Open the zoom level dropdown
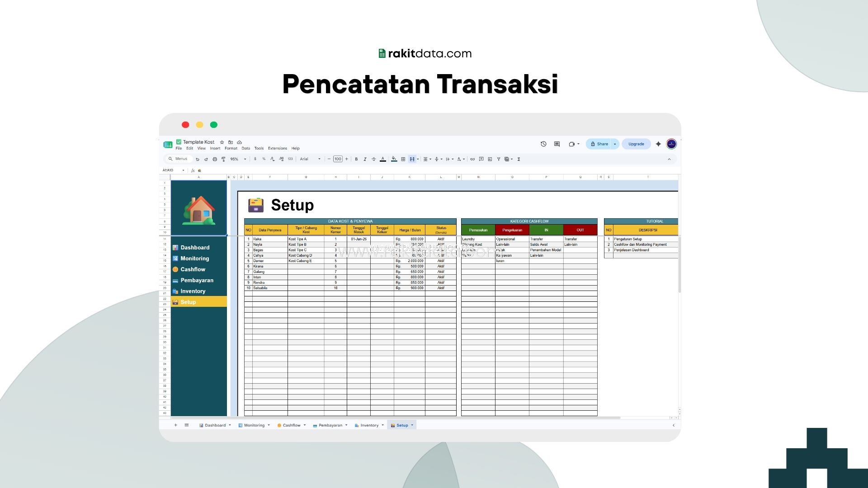Screen dimensions: 868x488 coord(238,159)
